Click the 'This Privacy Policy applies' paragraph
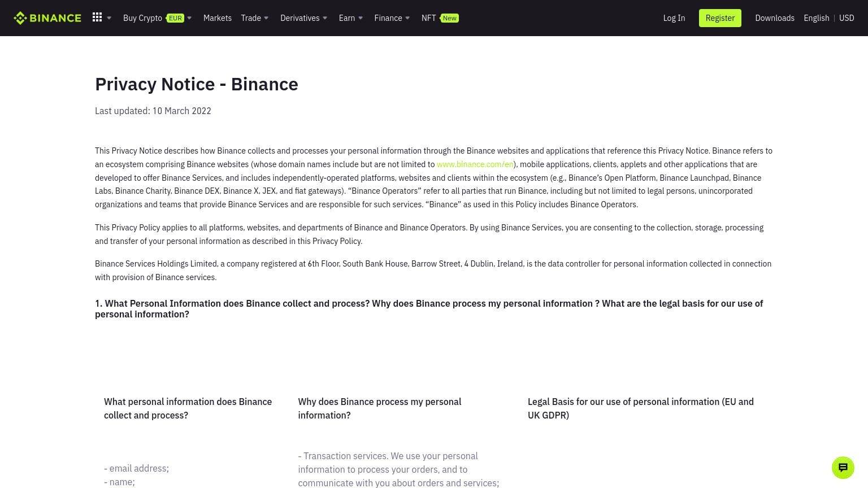This screenshot has width=868, height=488. point(429,234)
